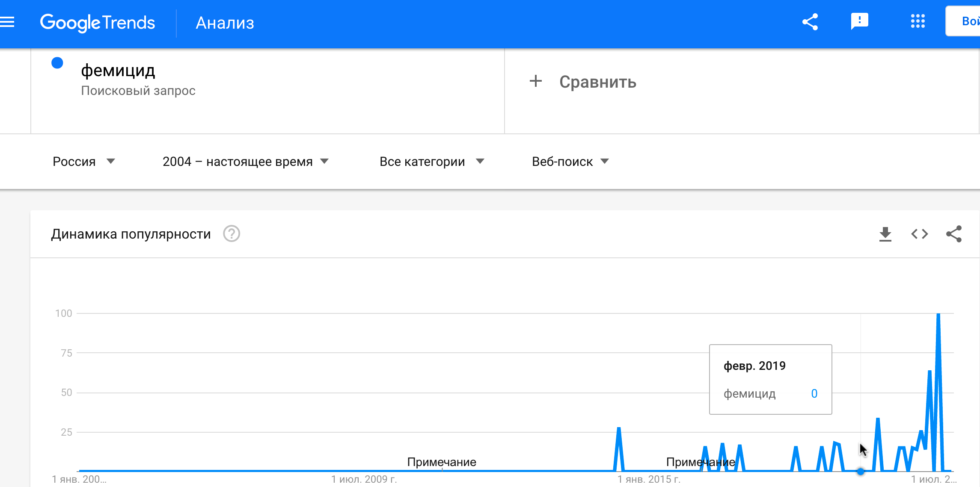
Task: Click the share icon in header
Action: (x=810, y=22)
